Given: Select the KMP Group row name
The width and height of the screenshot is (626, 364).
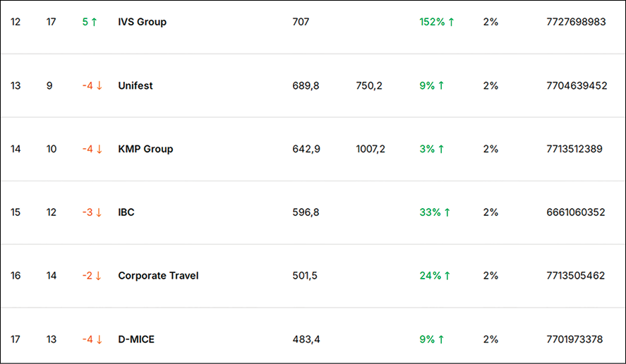Looking at the screenshot, I should coord(145,149).
